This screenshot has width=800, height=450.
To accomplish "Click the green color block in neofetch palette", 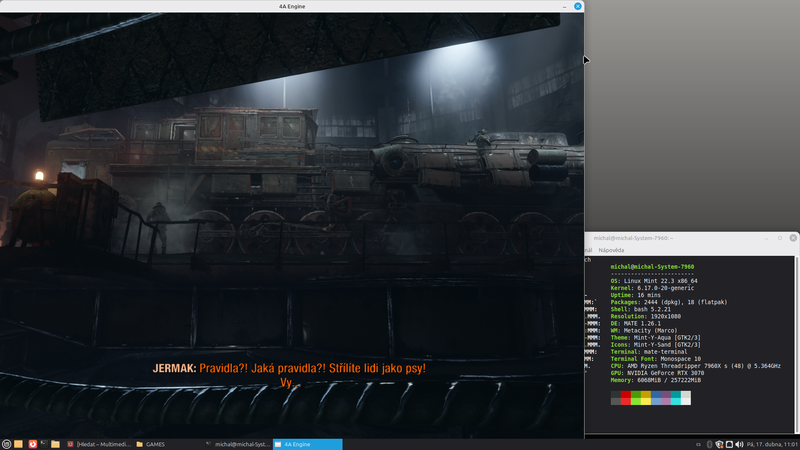I will (x=636, y=398).
